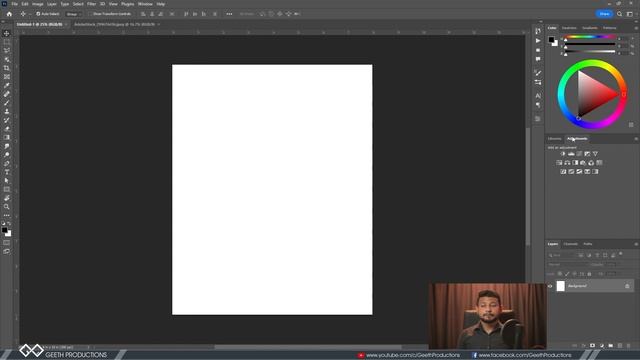Image resolution: width=640 pixels, height=360 pixels.
Task: Switch to the Gradients tab
Action: pyautogui.click(x=590, y=28)
